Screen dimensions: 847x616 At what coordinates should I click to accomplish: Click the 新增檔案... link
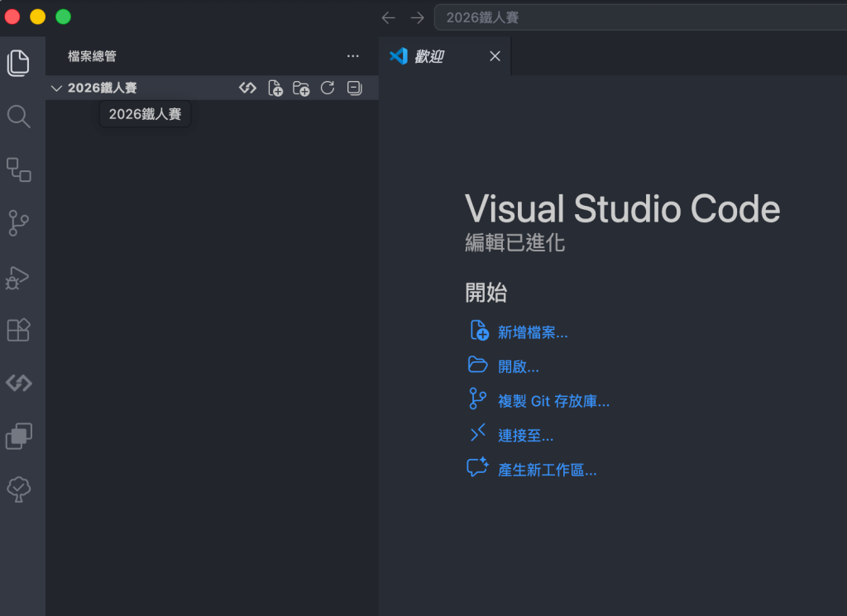[x=533, y=332]
